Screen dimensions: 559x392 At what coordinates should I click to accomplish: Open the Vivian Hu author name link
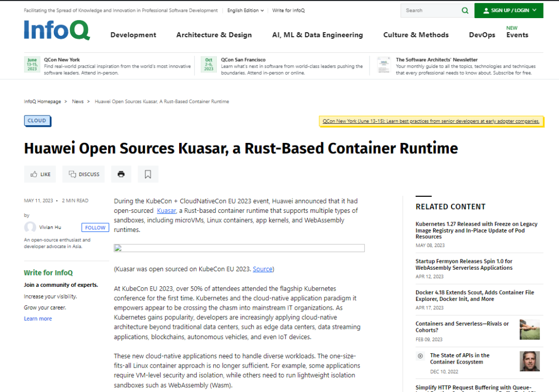click(x=50, y=227)
